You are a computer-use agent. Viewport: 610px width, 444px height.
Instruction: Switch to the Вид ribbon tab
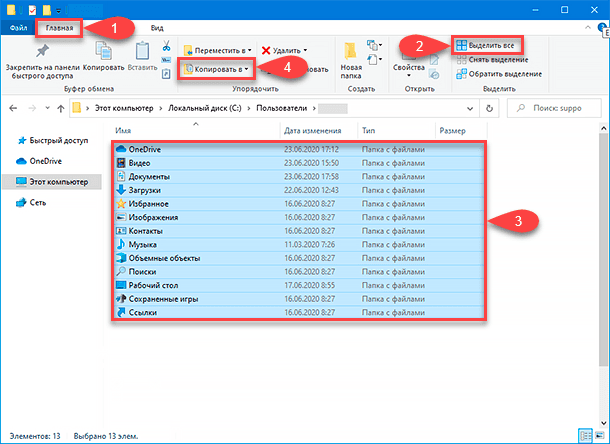(x=157, y=28)
